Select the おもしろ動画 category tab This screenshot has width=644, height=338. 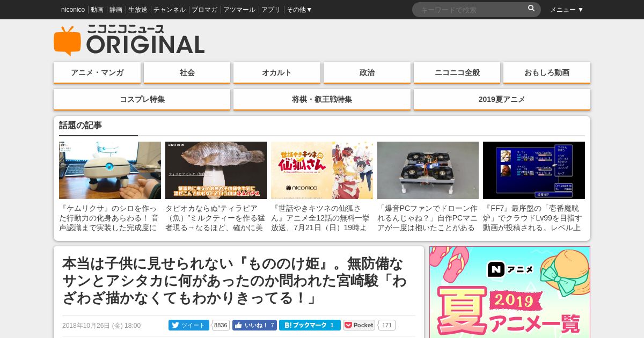point(547,72)
